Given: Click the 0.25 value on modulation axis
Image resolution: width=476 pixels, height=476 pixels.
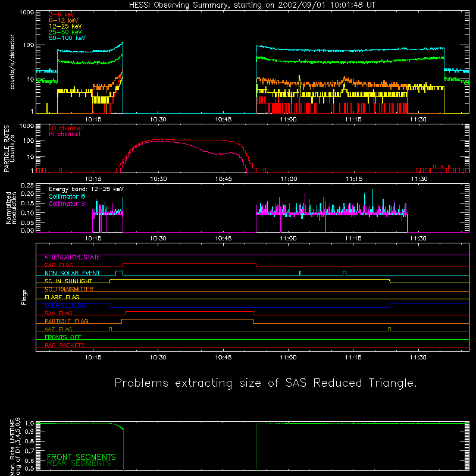Looking at the screenshot, I should coord(27,186).
